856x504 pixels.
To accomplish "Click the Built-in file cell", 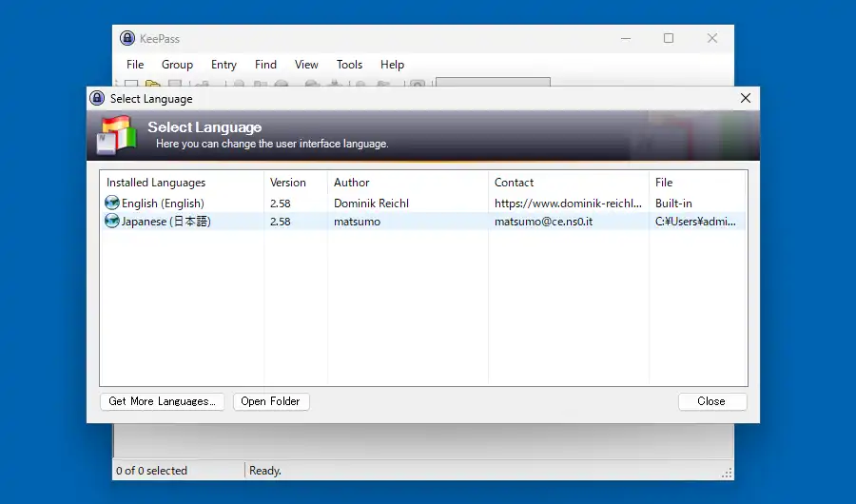I will coord(673,204).
